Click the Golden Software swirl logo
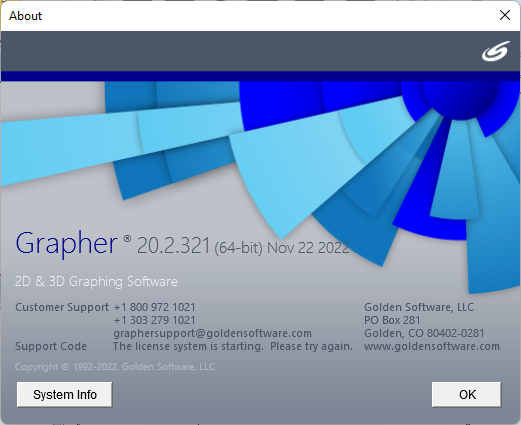This screenshot has height=425, width=521. [496, 51]
